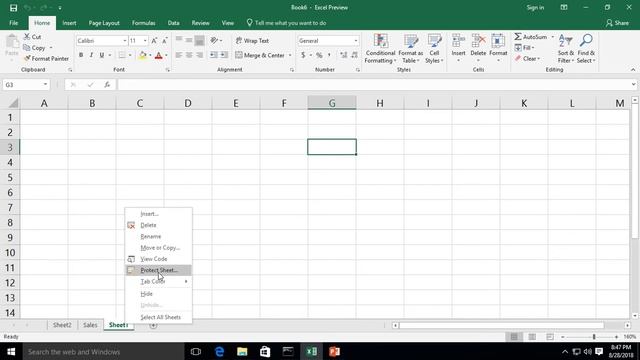Switch to the Sales sheet tab
640x360 pixels.
pyautogui.click(x=90, y=325)
